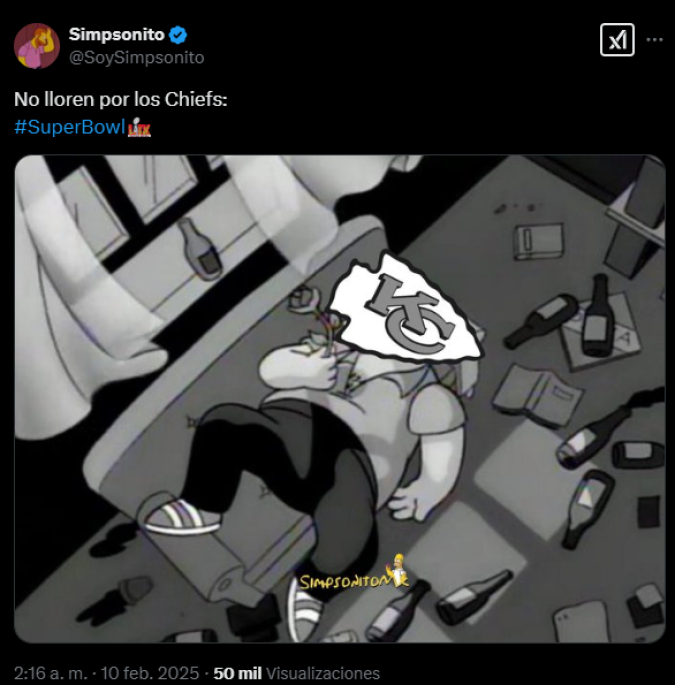Click Simpsonito's profile avatar picture
Screen dimensions: 675x685
(x=37, y=46)
